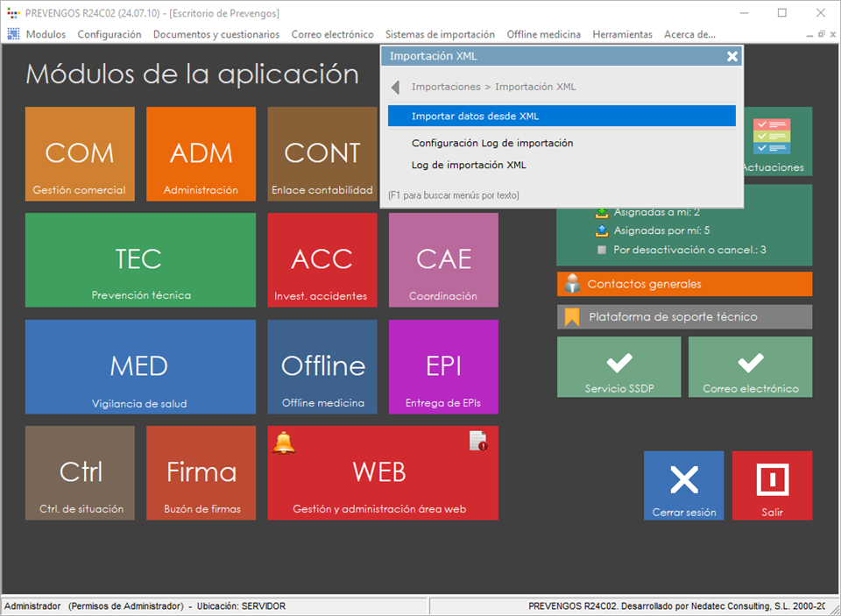This screenshot has height=616, width=841.
Task: Click the back arrow in Importación XML popup
Action: (396, 88)
